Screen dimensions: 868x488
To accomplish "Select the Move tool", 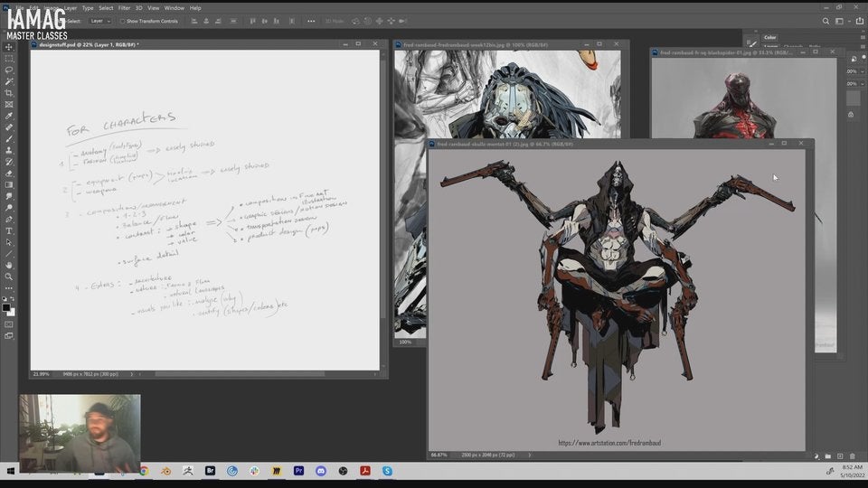I will tap(9, 47).
